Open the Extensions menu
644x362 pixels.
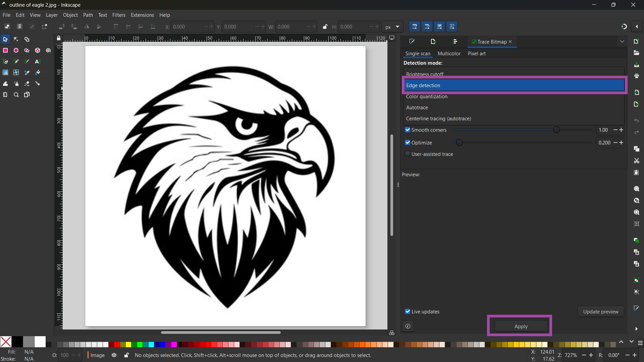(x=142, y=15)
